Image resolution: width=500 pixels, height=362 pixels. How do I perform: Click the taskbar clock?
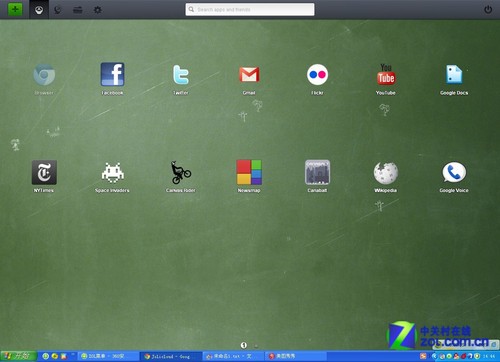(x=489, y=356)
